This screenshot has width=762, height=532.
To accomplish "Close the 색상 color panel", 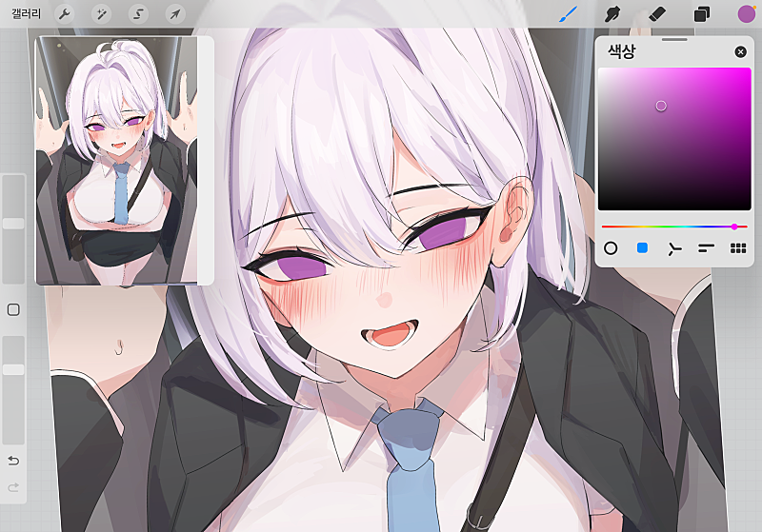I will click(x=740, y=52).
